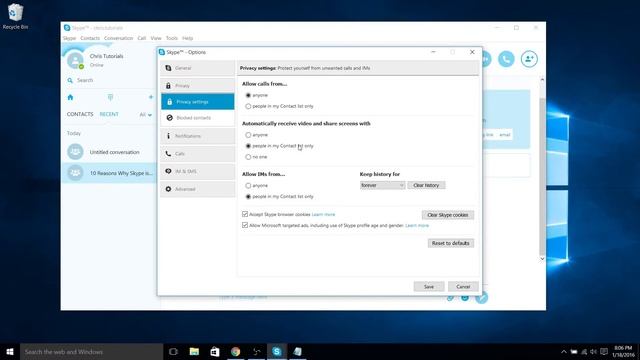
Task: Open the Recycle Bin on the desktop
Action: coord(15,16)
